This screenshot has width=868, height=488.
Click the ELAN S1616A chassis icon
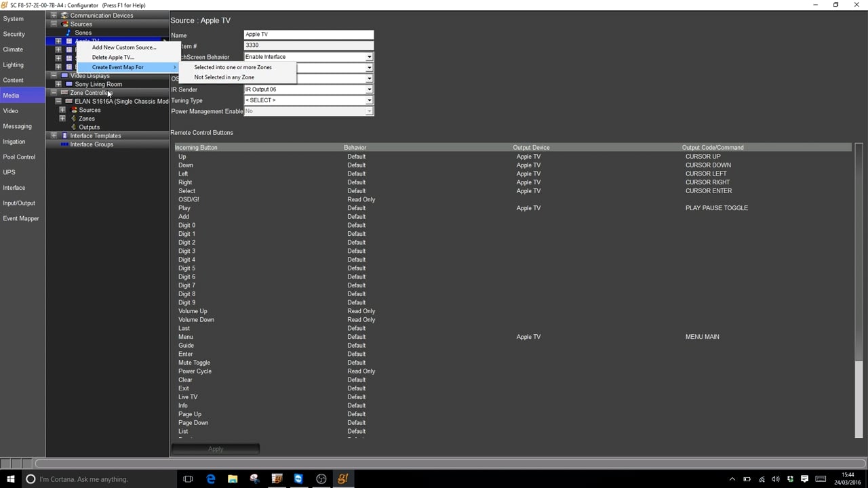68,102
